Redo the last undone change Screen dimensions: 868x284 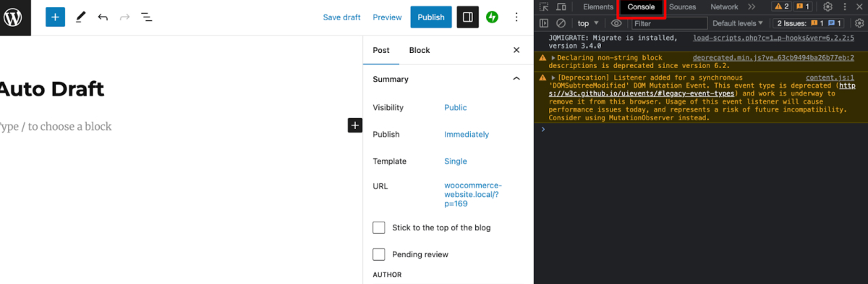124,17
